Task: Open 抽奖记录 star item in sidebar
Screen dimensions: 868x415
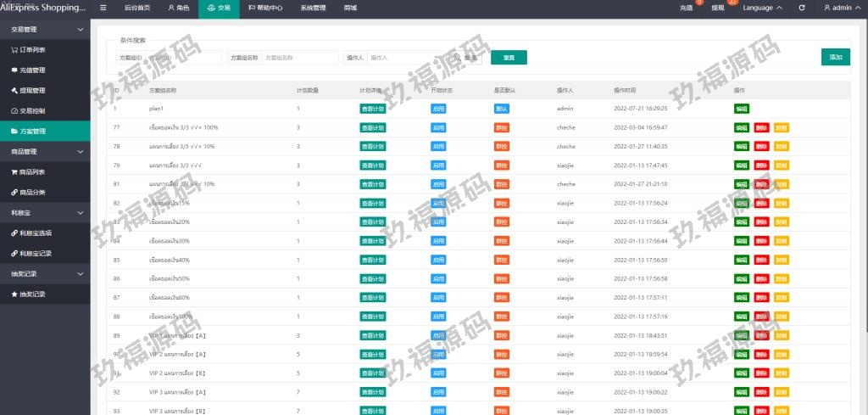Action: coord(32,294)
